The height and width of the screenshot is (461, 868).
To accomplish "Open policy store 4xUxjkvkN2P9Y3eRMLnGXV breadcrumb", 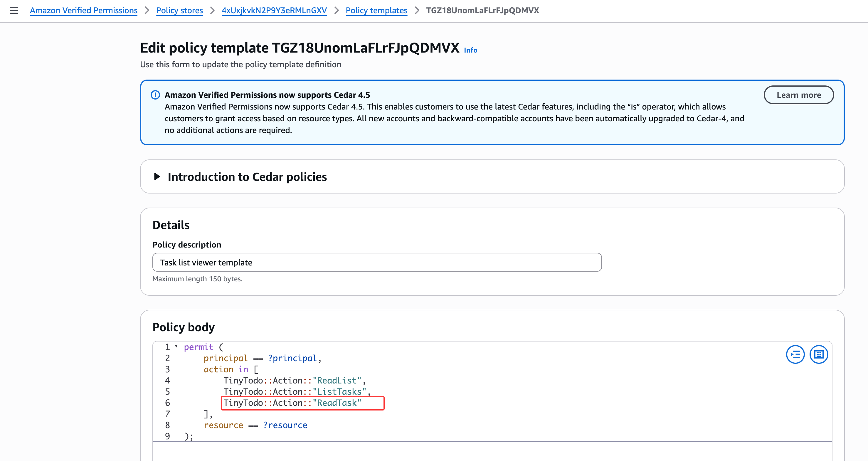I will [274, 11].
